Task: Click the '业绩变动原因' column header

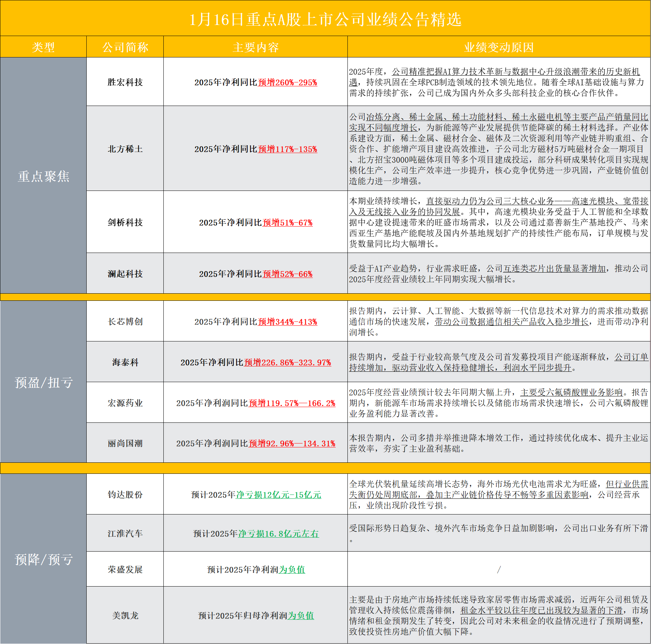Action: (499, 47)
